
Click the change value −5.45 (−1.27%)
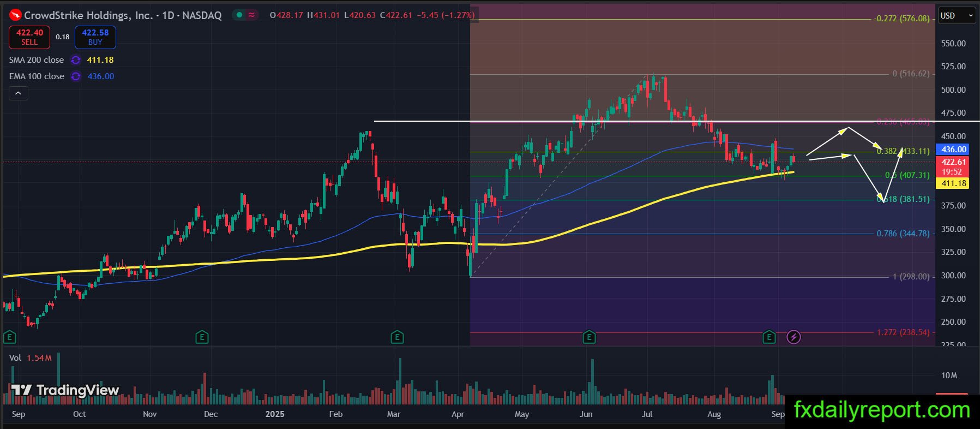point(446,15)
